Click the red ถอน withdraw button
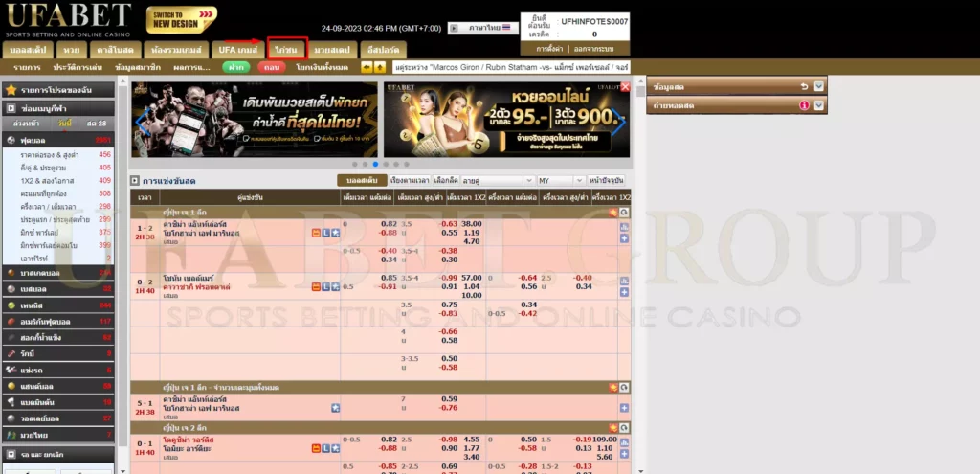The height and width of the screenshot is (474, 980). coord(271,67)
